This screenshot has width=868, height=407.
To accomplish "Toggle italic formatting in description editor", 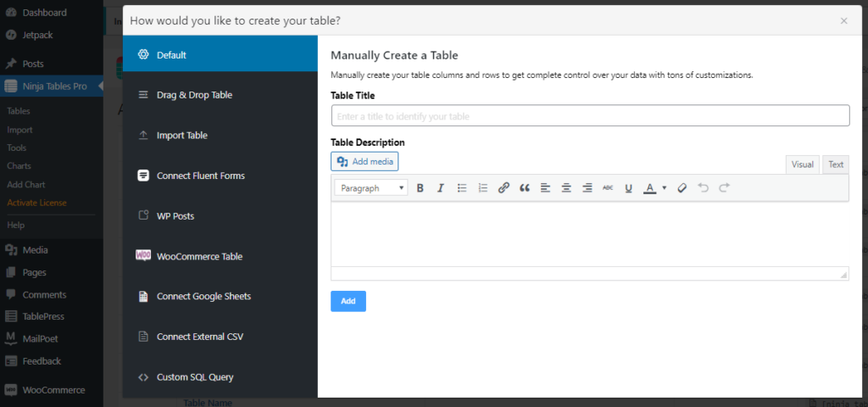I will (441, 187).
